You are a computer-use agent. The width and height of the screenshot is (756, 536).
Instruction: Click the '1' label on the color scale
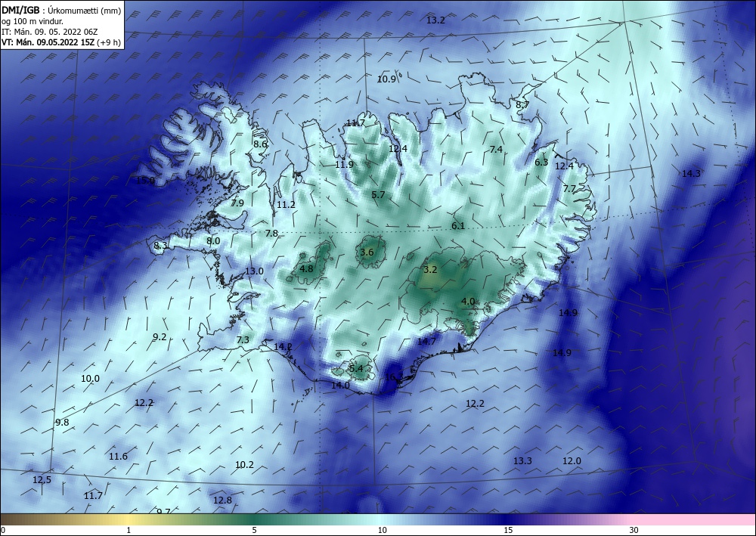pos(129,531)
